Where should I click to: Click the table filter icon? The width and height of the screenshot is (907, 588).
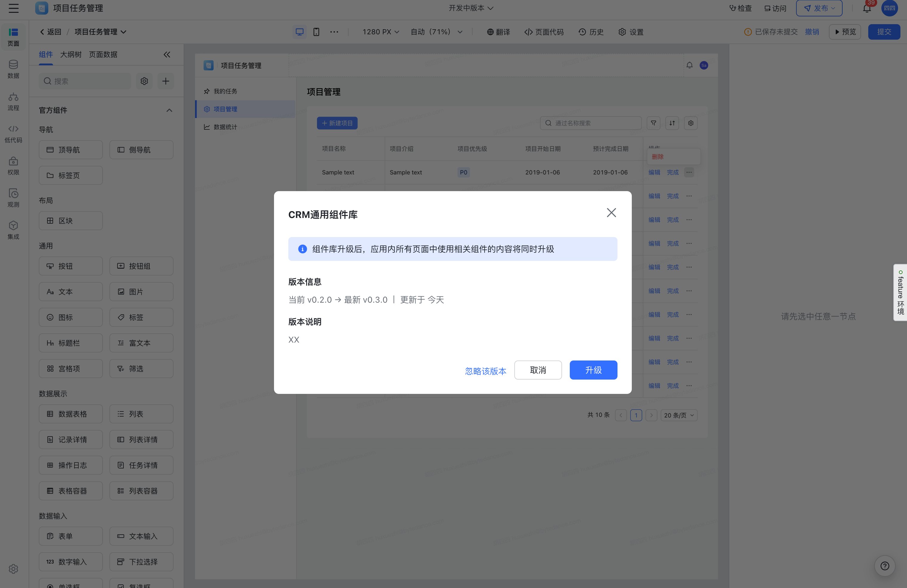pyautogui.click(x=654, y=123)
